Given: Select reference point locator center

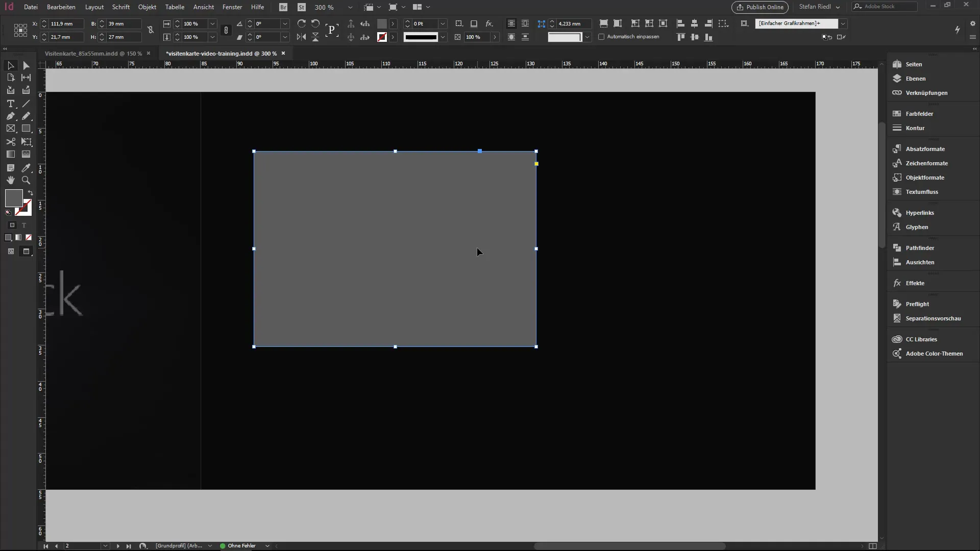Looking at the screenshot, I should point(20,30).
